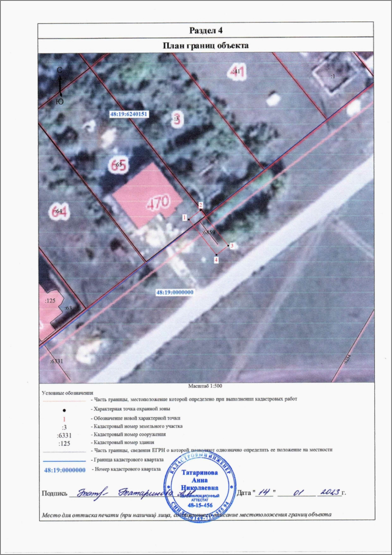Click the red line sample in the legend
Viewport: 392px width, 555px height.
click(64, 400)
